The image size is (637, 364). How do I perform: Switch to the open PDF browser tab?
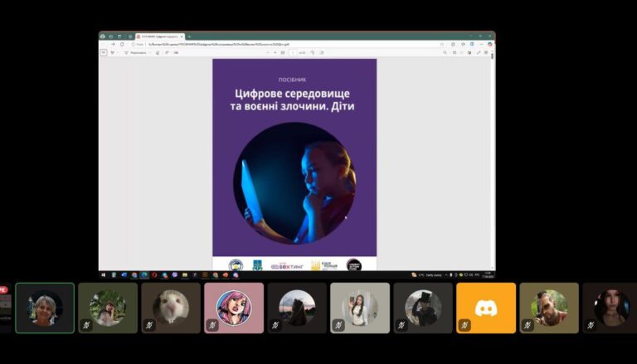point(159,36)
